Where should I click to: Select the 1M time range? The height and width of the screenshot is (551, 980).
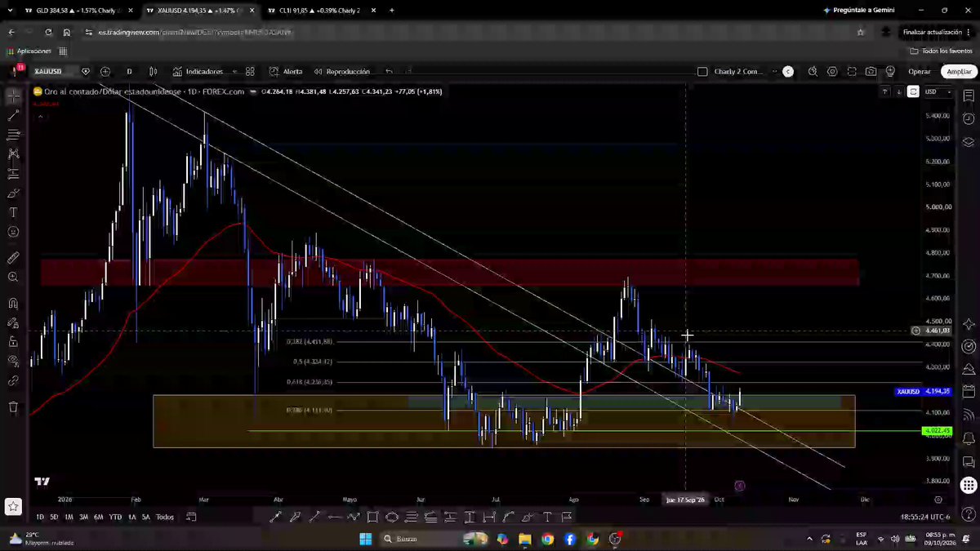pyautogui.click(x=69, y=517)
